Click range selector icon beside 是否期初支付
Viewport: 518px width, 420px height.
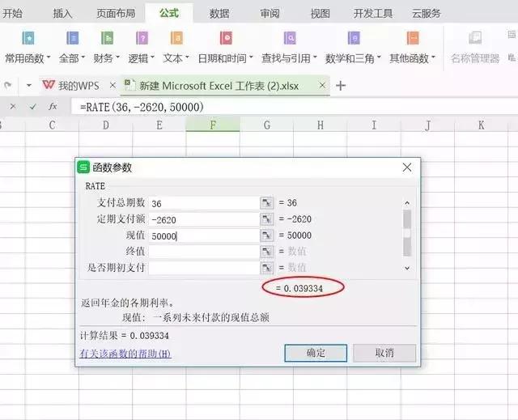click(x=267, y=268)
